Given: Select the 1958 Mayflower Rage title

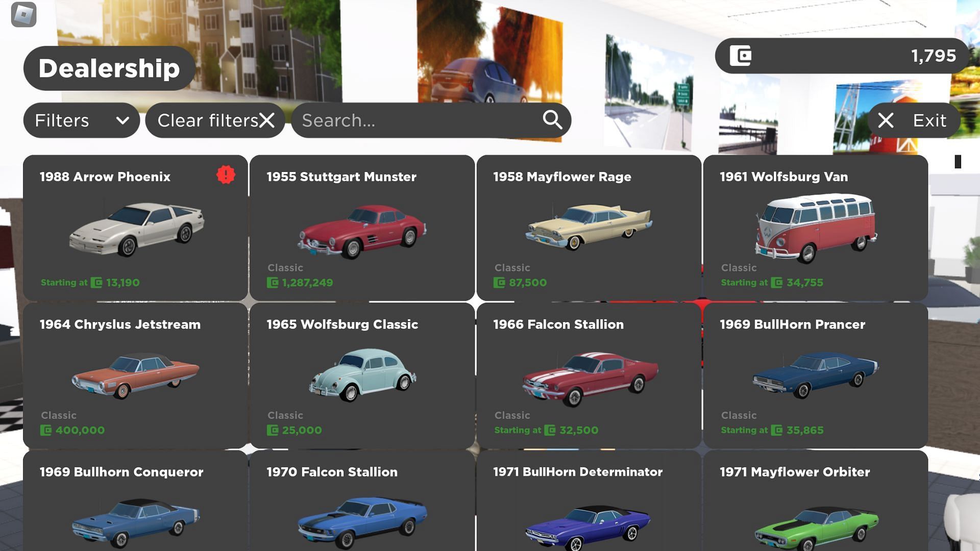Looking at the screenshot, I should (x=562, y=177).
